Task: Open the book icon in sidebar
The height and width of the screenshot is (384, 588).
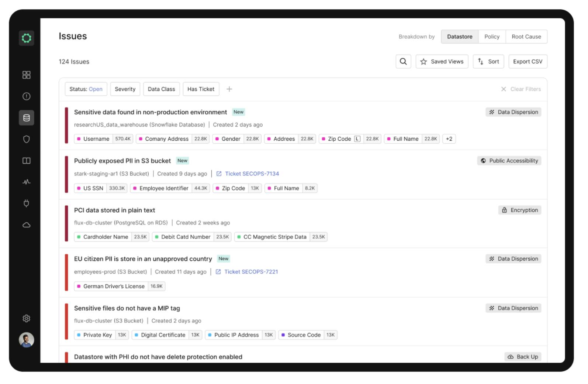Action: tap(27, 161)
